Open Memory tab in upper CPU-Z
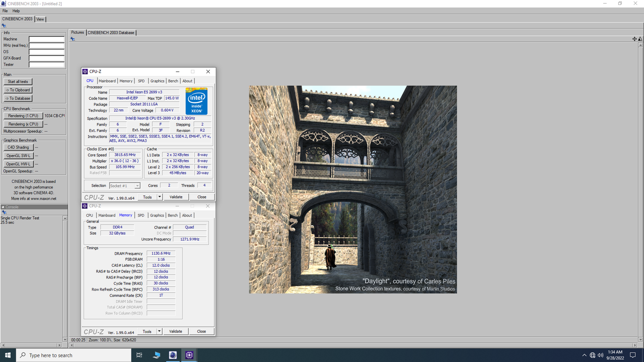 (126, 81)
